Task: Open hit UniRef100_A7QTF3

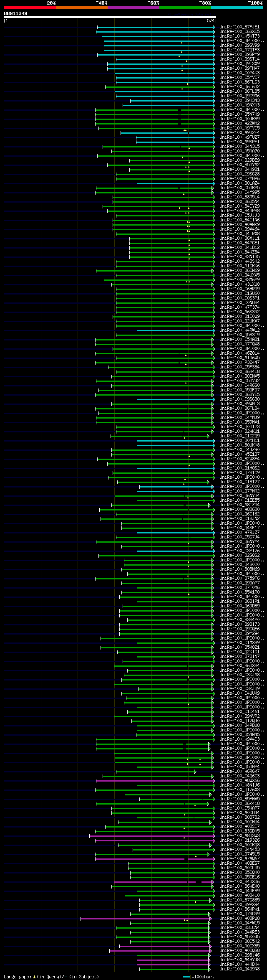Action: 239,50
